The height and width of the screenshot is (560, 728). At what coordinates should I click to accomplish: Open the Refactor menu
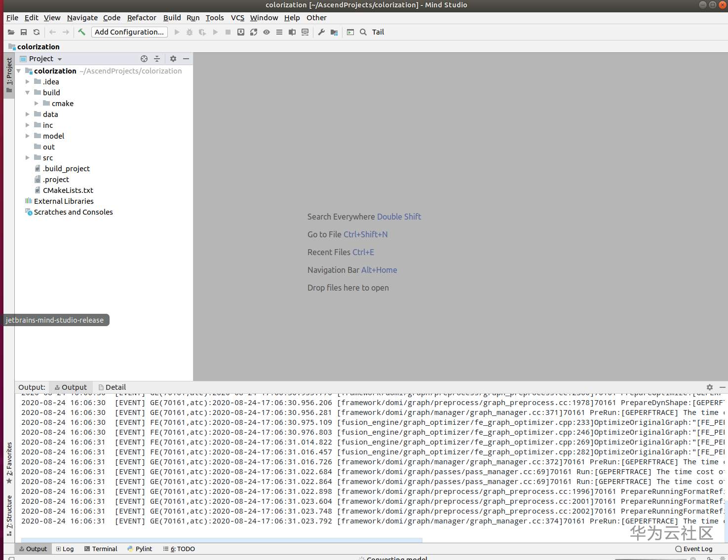pyautogui.click(x=142, y=18)
